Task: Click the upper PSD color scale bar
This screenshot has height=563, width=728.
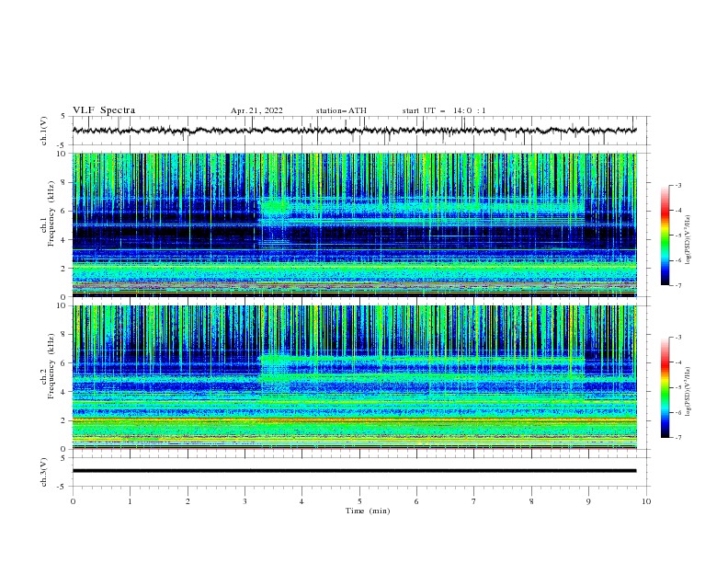Action: click(x=665, y=236)
